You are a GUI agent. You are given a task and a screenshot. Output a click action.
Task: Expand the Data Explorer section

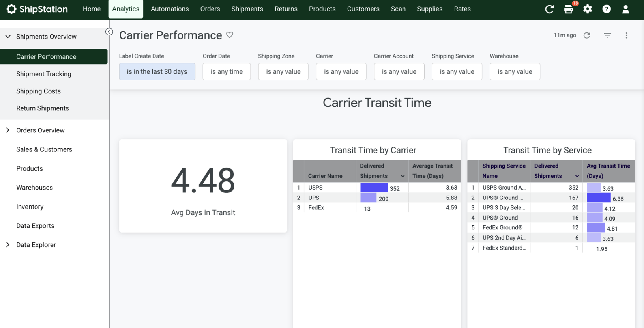[8, 245]
